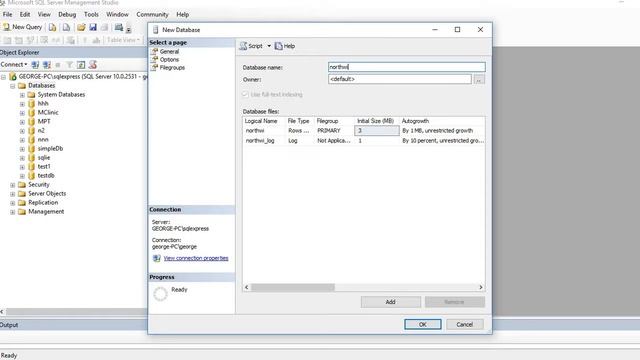640x360 pixels.
Task: Click the Cancel button
Action: (464, 324)
